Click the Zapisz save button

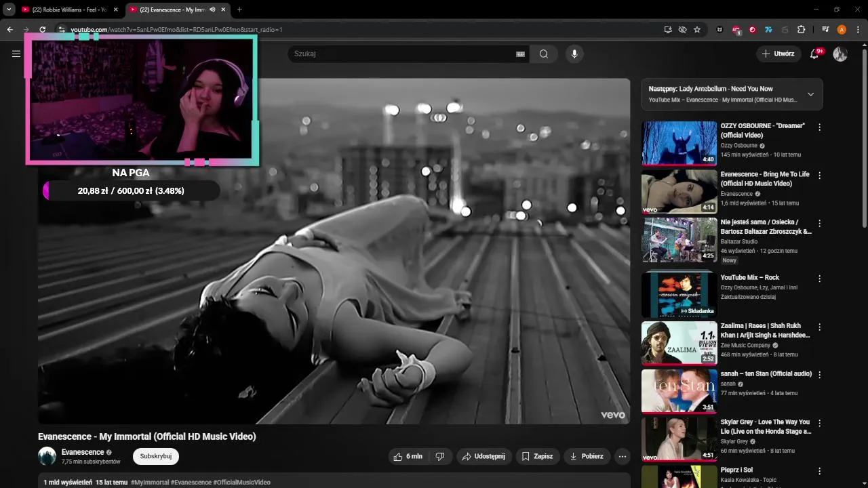(538, 457)
